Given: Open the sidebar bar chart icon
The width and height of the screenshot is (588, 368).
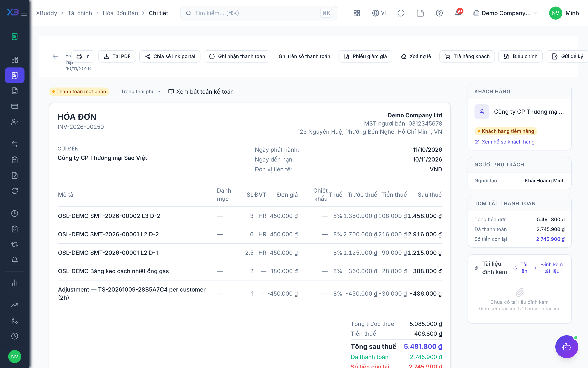Looking at the screenshot, I should click(14, 283).
